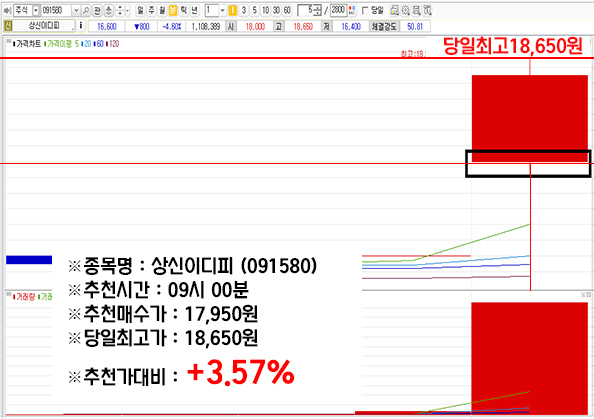Open the 주식 market type dropdown

coord(36,11)
